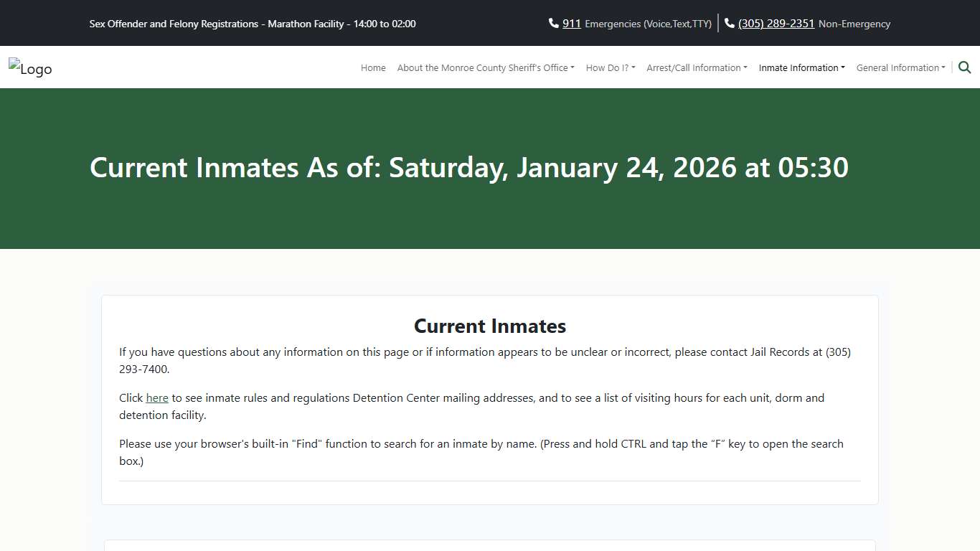Expand the Arrest/Call Information dropdown
980x551 pixels.
[697, 68]
